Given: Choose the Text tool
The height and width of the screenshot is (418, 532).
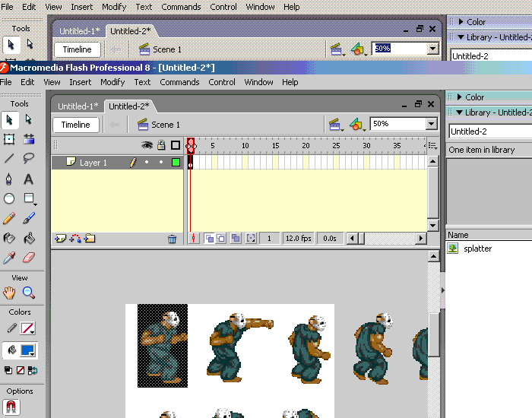Looking at the screenshot, I should (29, 179).
